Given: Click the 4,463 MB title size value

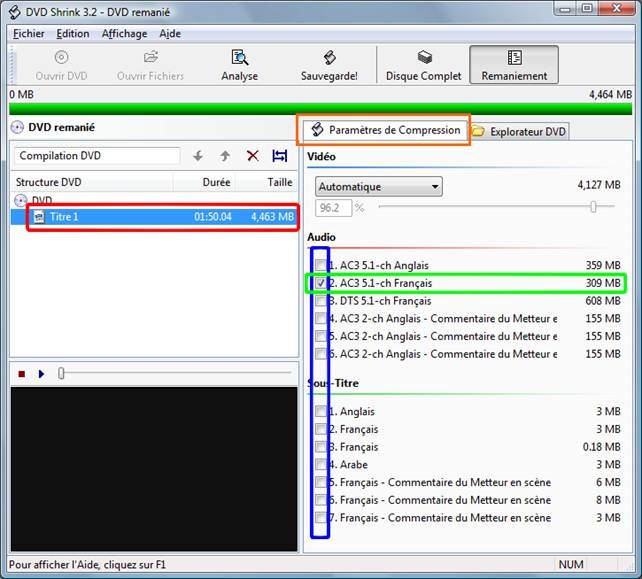Looking at the screenshot, I should (x=272, y=217).
